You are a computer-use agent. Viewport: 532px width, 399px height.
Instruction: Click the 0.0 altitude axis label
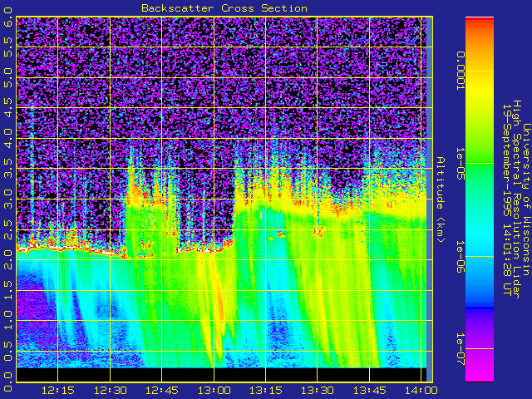pyautogui.click(x=7, y=382)
